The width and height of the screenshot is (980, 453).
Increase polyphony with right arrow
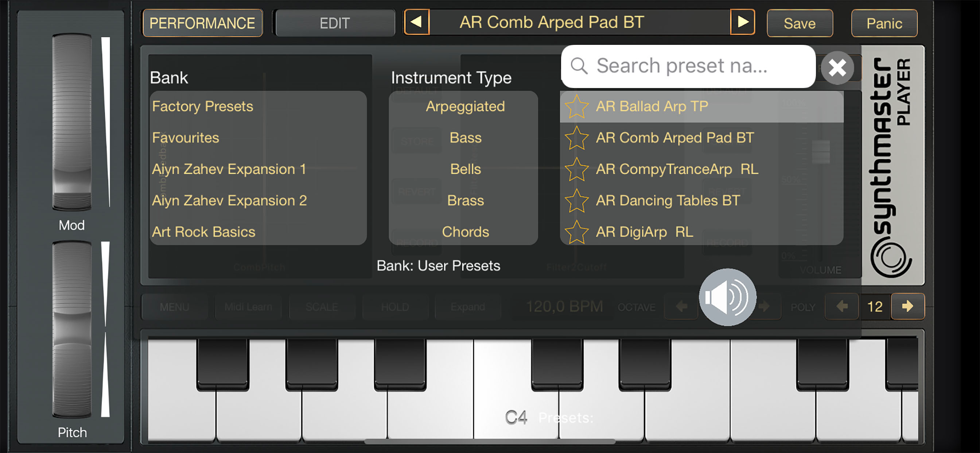tap(907, 306)
